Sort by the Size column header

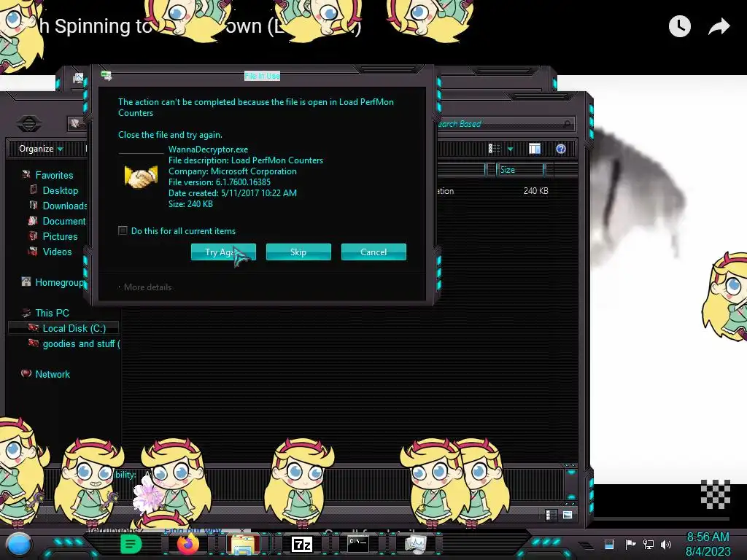pos(520,169)
